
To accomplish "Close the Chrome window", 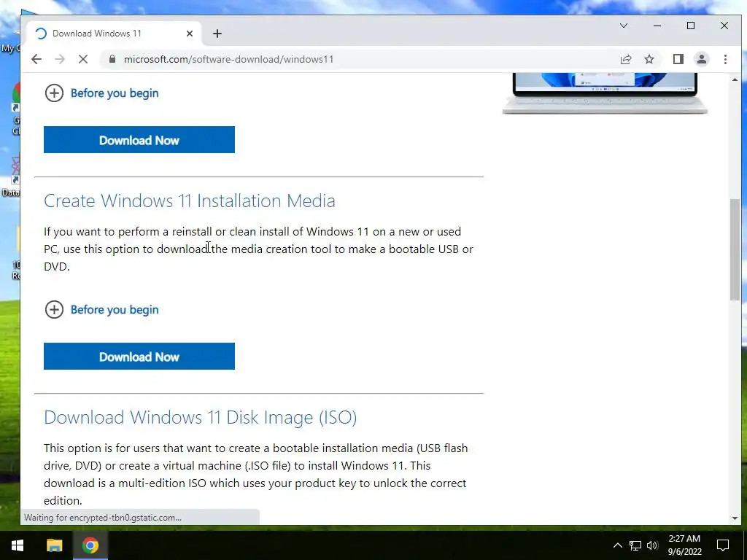I will pyautogui.click(x=724, y=26).
